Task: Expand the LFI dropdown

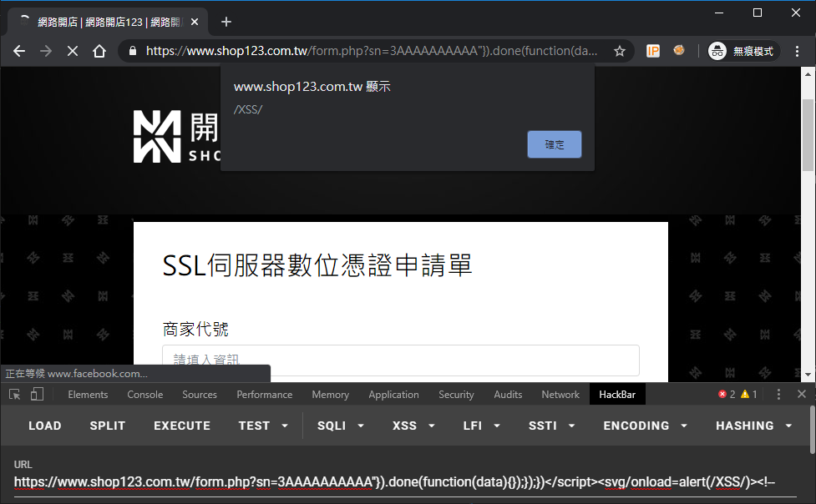Action: (x=481, y=426)
